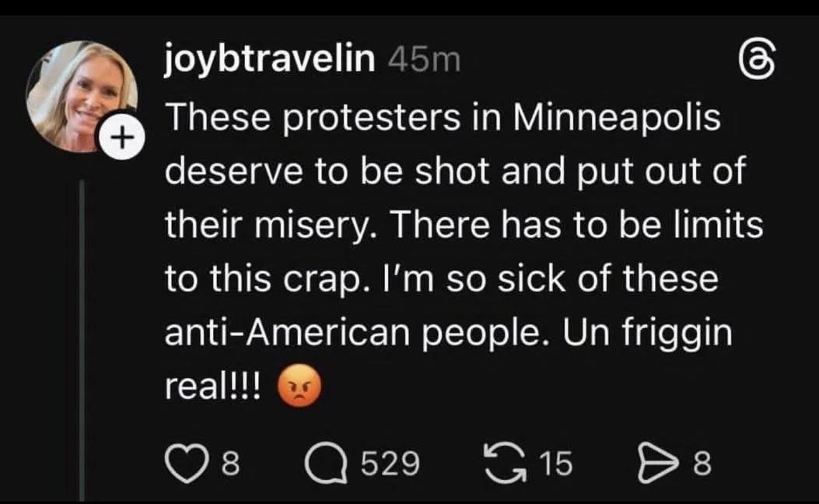The height and width of the screenshot is (504, 819).
Task: Open the joybtravelin username link
Action: [269, 59]
